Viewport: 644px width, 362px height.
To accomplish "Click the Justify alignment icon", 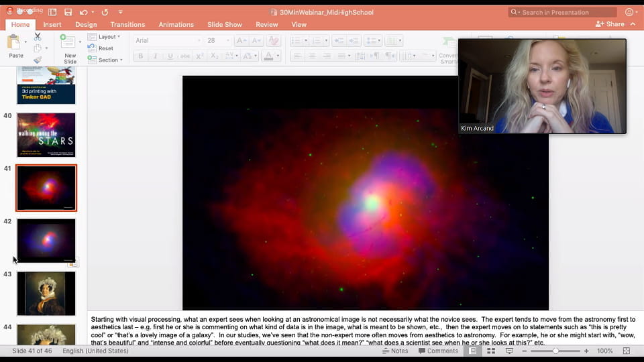I will (x=341, y=56).
